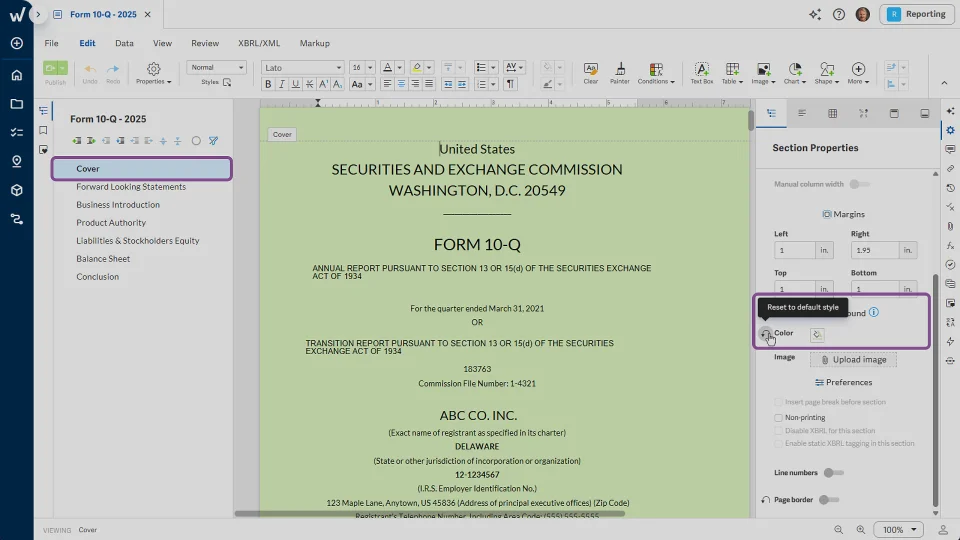Open the help question mark icon
The height and width of the screenshot is (540, 960).
click(x=839, y=14)
